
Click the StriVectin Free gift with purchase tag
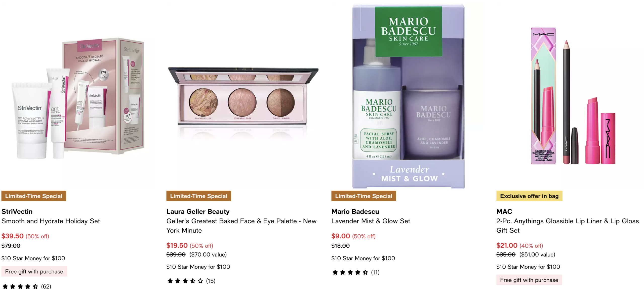pos(34,271)
